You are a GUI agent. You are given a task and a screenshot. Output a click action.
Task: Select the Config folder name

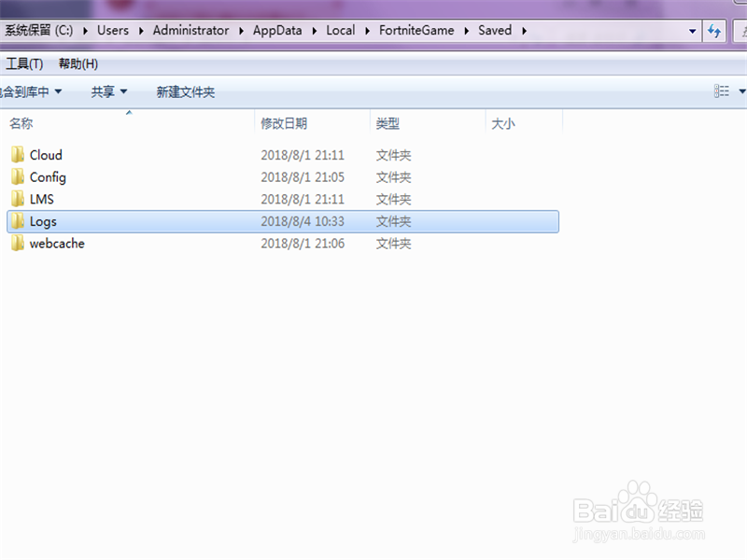click(x=48, y=177)
